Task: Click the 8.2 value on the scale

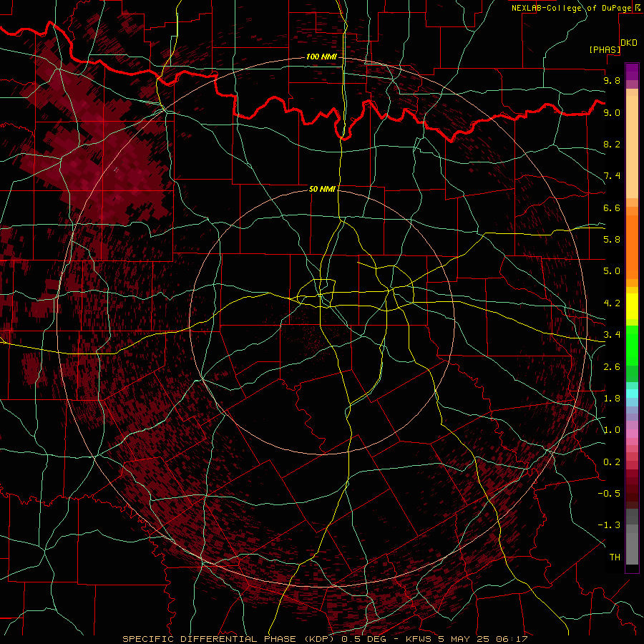Action: point(612,144)
